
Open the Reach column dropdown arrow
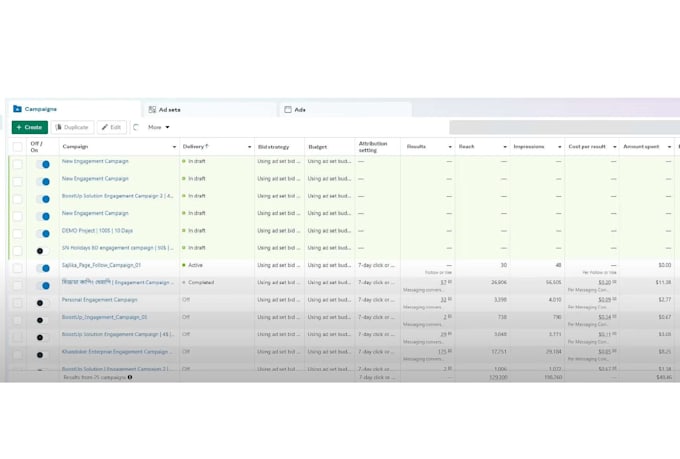pyautogui.click(x=505, y=147)
